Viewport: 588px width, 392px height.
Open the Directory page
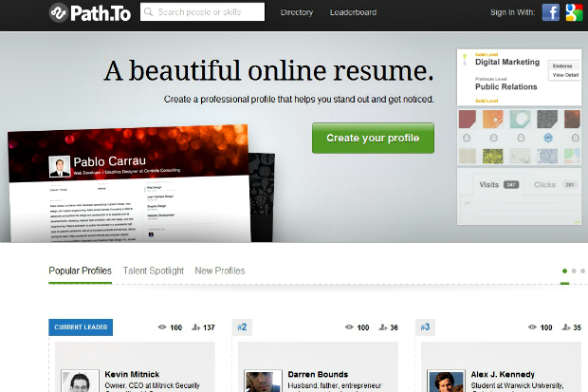(x=296, y=12)
